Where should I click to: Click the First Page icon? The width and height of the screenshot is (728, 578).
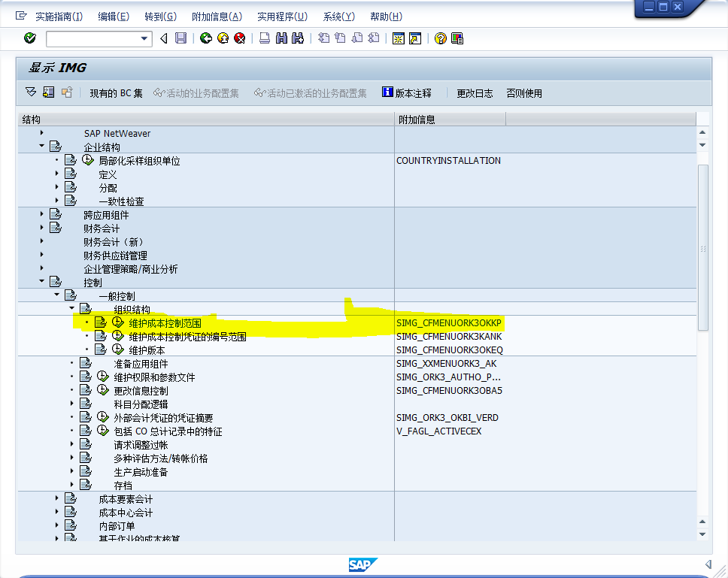[x=323, y=38]
